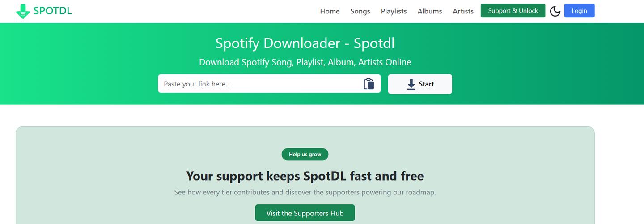Screen dimensions: 644x224
Task: Open the Songs menu item
Action: (360, 11)
